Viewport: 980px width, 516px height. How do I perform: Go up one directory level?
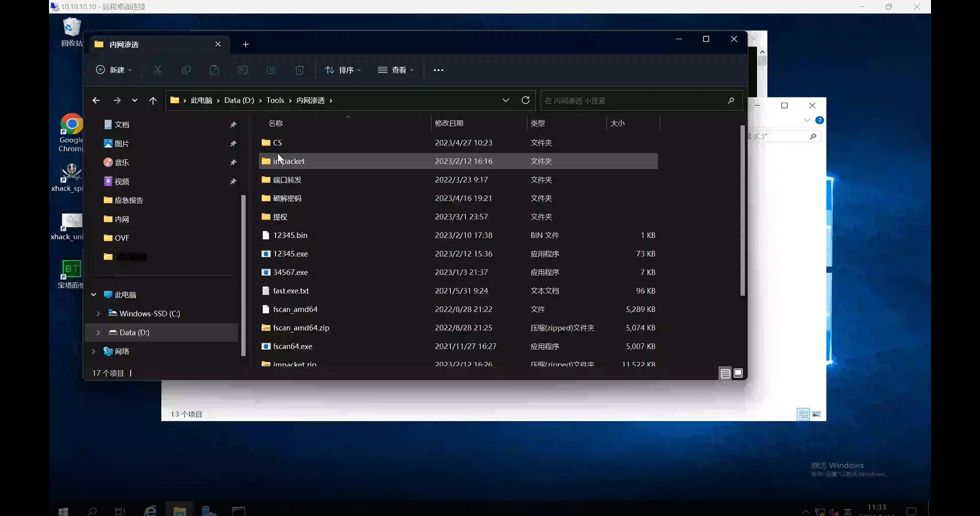click(x=153, y=101)
